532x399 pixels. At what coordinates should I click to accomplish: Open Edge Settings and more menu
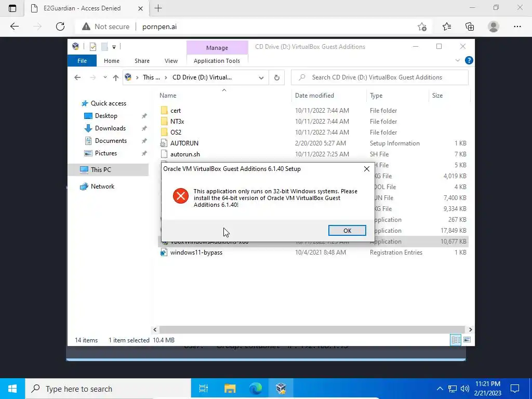(517, 27)
